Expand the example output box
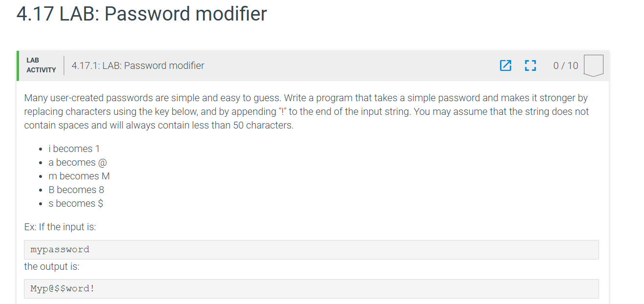This screenshot has height=304, width=644. 312,288
